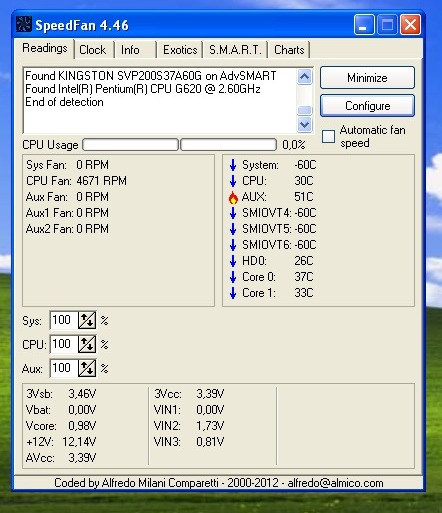This screenshot has width=442, height=513.
Task: Click the Aux speed up/down spinner
Action: click(x=87, y=368)
